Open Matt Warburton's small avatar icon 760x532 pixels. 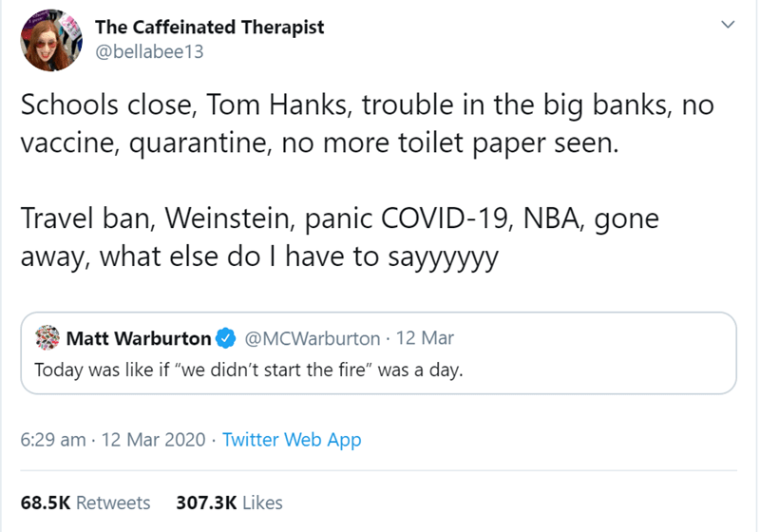click(47, 338)
